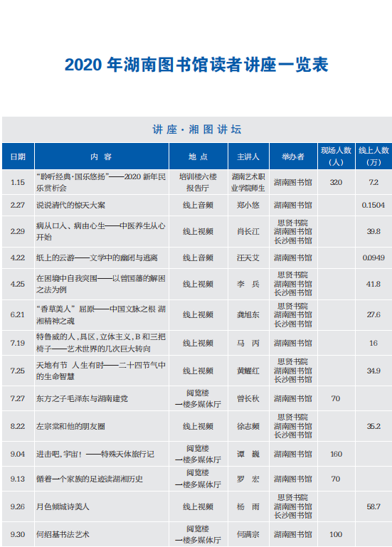Select the date cell 1.15
The width and height of the screenshot is (392, 547).
18,182
